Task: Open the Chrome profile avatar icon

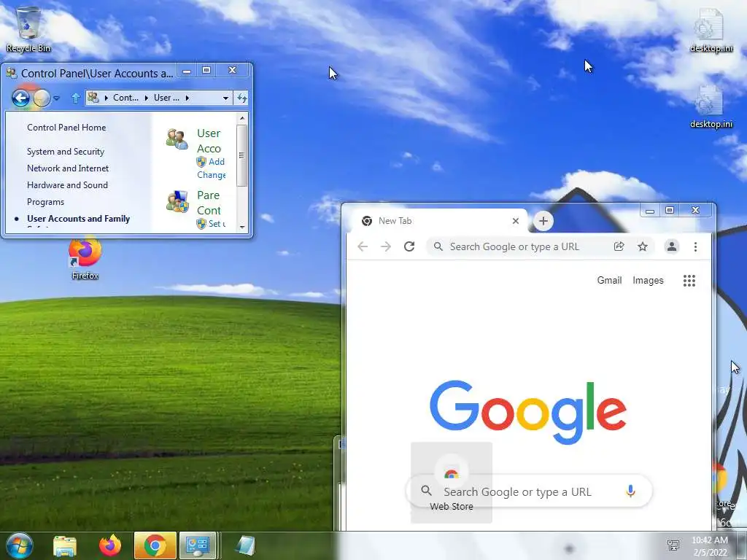Action: coord(672,246)
